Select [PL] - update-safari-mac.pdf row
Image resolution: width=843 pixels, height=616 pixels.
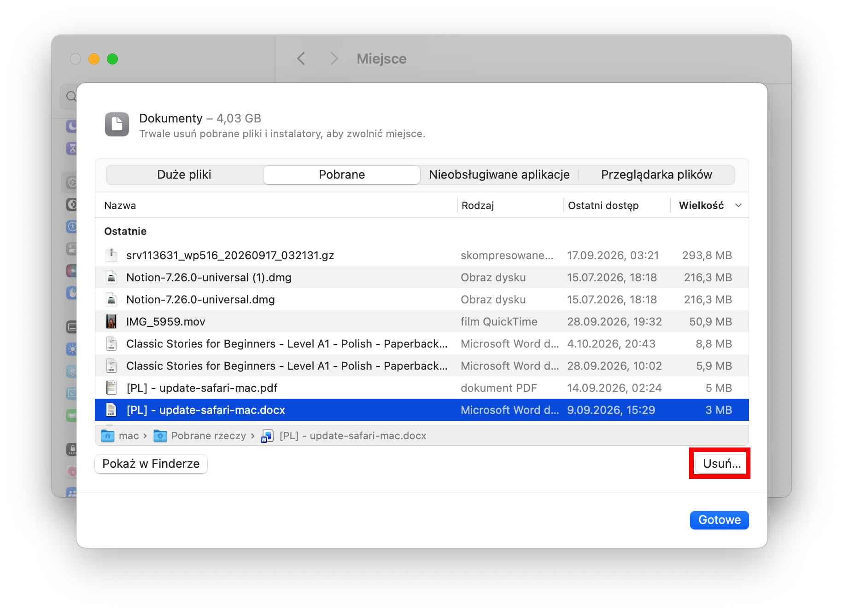(x=422, y=388)
